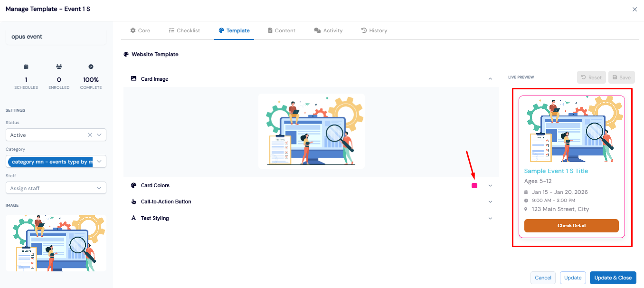This screenshot has height=288, width=644.
Task: Click the image icon next to Card Image
Action: pos(133,79)
